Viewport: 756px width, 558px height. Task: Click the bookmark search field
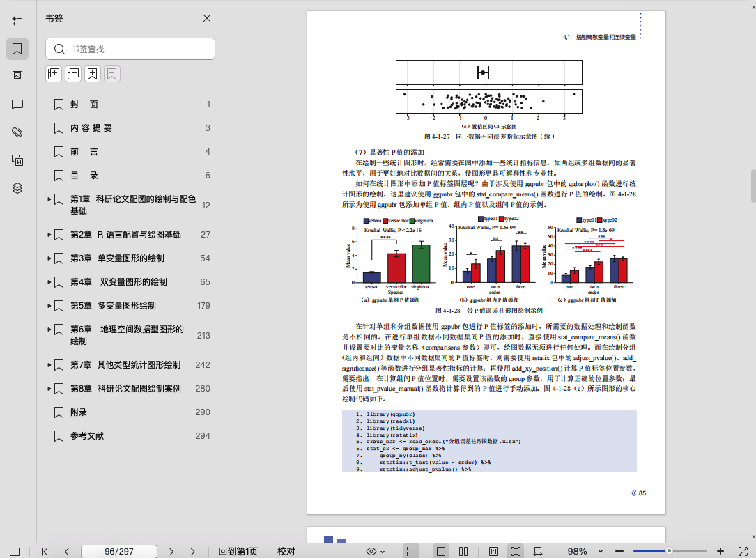coord(130,49)
